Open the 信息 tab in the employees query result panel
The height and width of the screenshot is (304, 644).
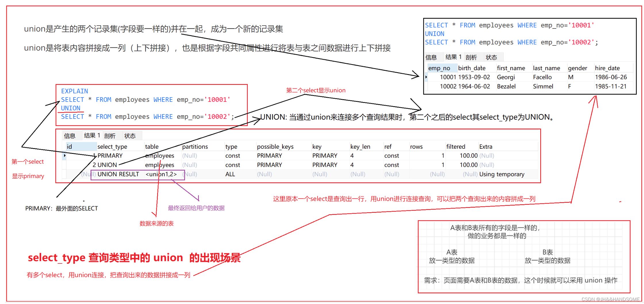[x=431, y=57]
